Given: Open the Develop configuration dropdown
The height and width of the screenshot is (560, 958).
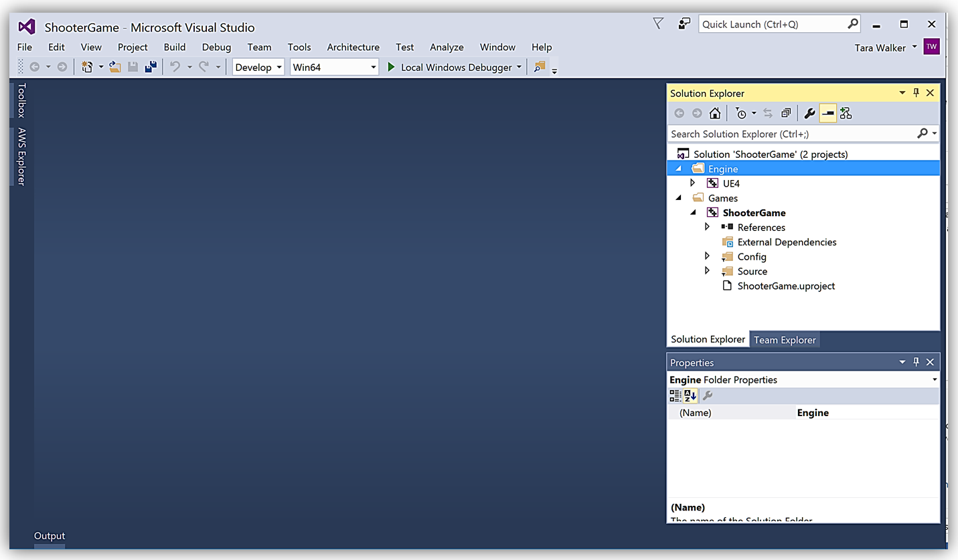Looking at the screenshot, I should (258, 67).
